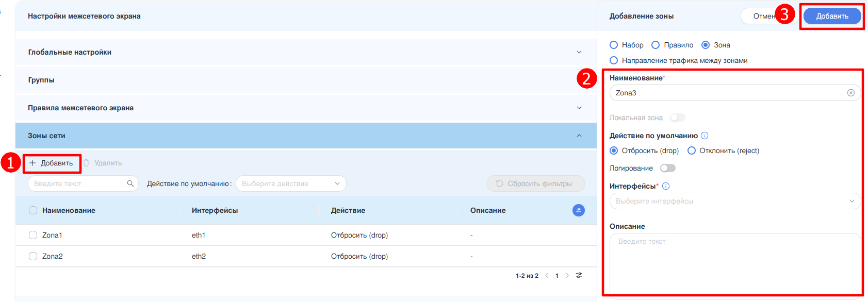Image resolution: width=868 pixels, height=302 pixels.
Task: Open the Выберите интерфейсы dropdown
Action: pos(734,201)
